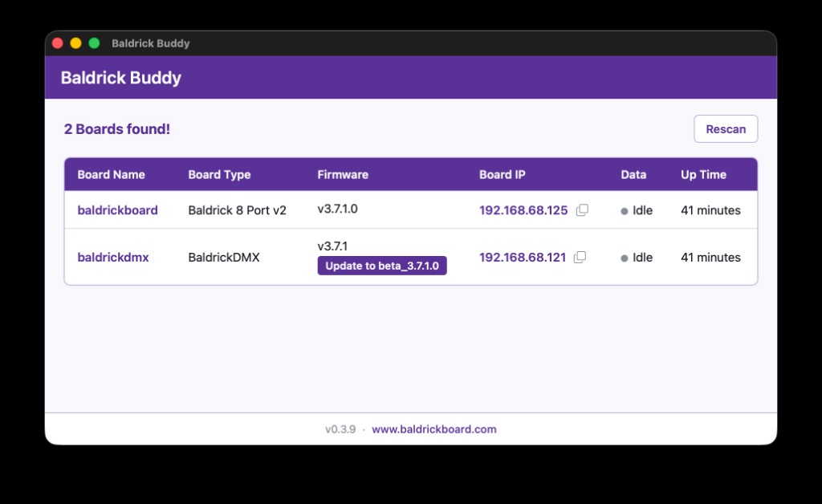Click the app version v0.3.9 text
This screenshot has height=504, width=822.
(340, 429)
